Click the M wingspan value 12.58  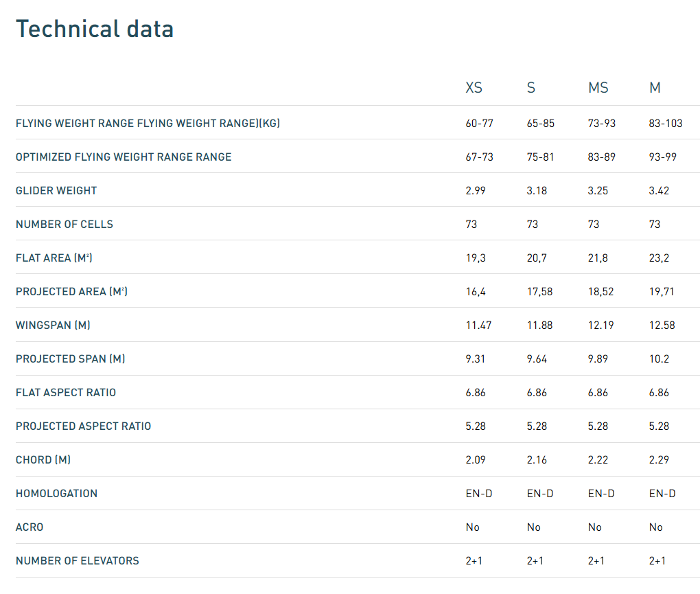pyautogui.click(x=662, y=325)
